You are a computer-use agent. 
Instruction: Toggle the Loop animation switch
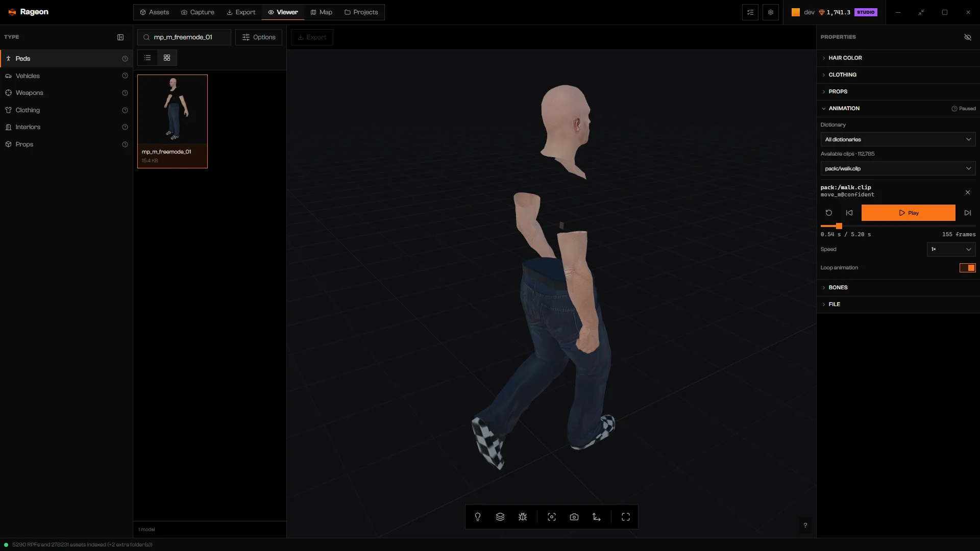tap(968, 268)
